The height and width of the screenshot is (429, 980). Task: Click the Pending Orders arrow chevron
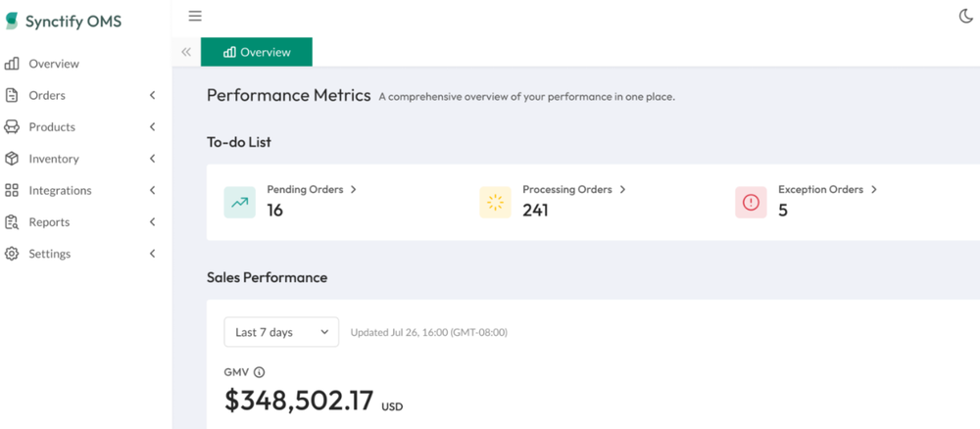coord(353,189)
